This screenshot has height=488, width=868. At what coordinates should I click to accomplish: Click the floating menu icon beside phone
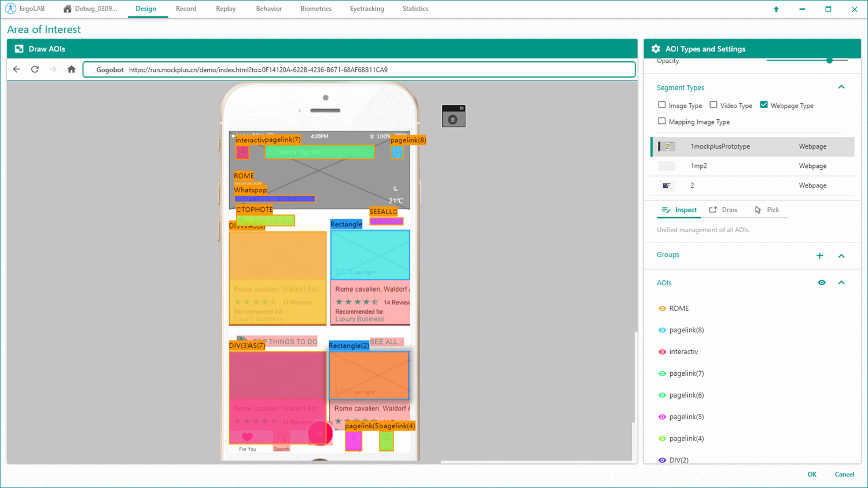pyautogui.click(x=453, y=116)
